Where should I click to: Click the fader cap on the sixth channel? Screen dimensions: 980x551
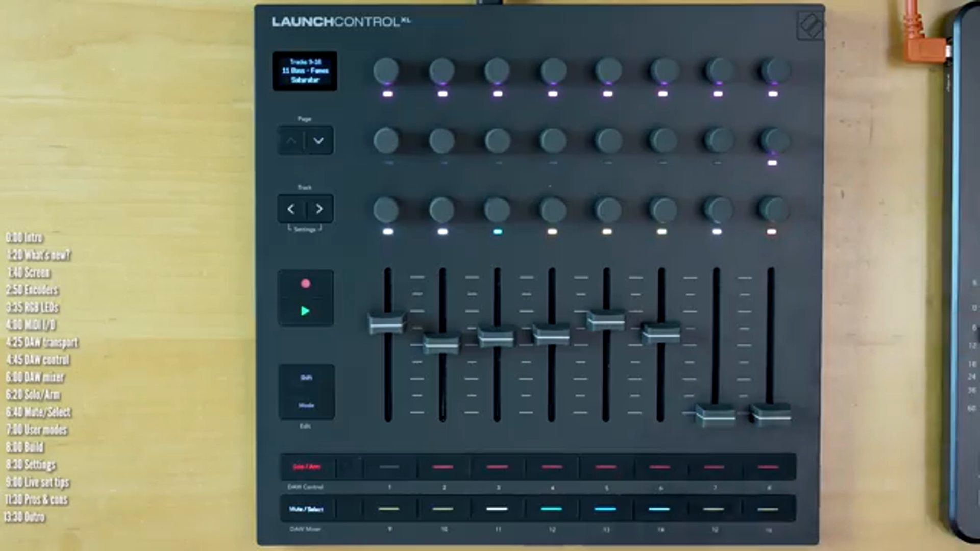tap(660, 333)
